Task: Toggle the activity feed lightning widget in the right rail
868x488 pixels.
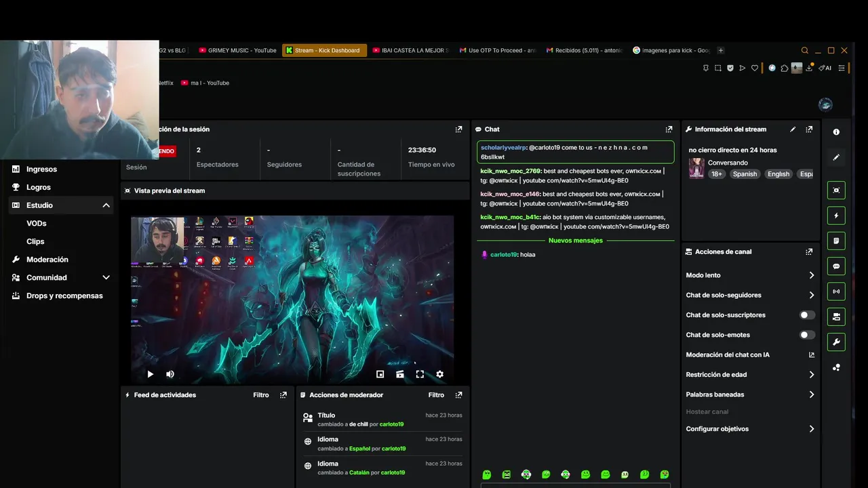Action: click(836, 216)
